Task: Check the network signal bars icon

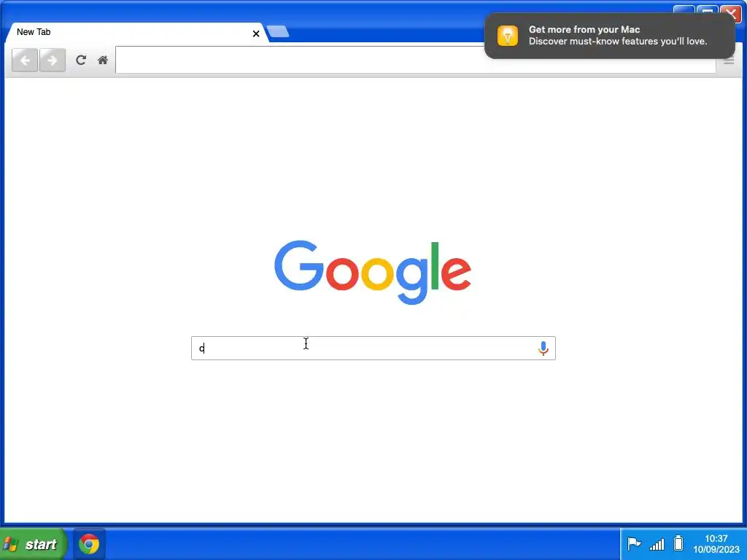Action: (657, 544)
